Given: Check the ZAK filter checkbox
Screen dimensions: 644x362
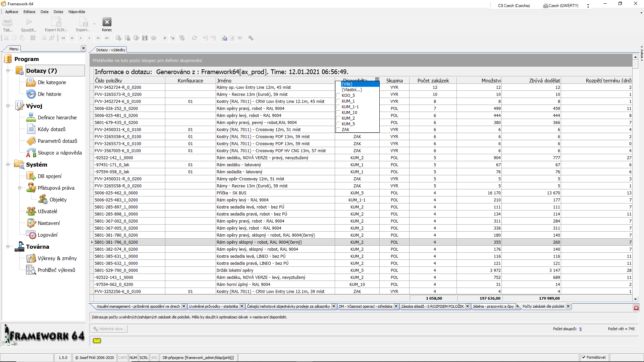Looking at the screenshot, I should click(x=338, y=130).
